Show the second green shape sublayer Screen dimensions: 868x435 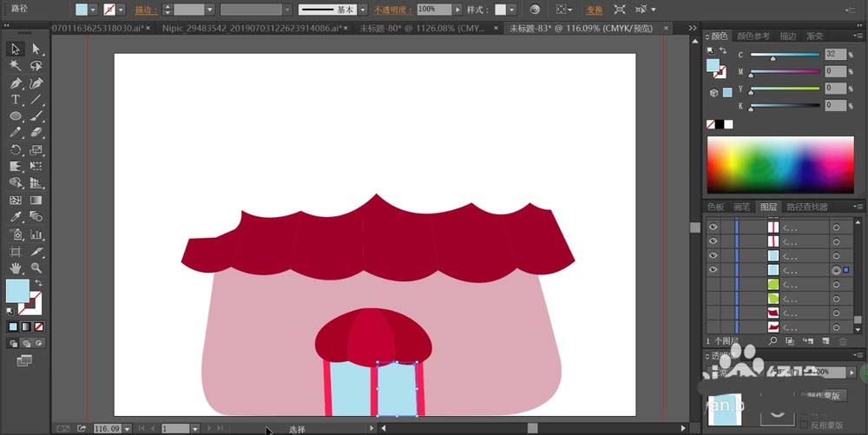click(x=713, y=299)
